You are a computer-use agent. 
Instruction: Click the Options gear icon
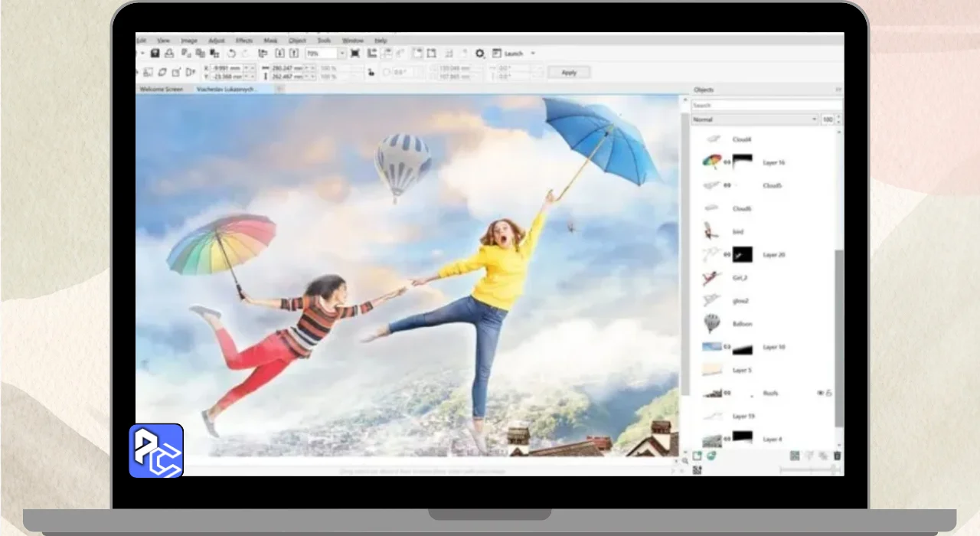[480, 54]
